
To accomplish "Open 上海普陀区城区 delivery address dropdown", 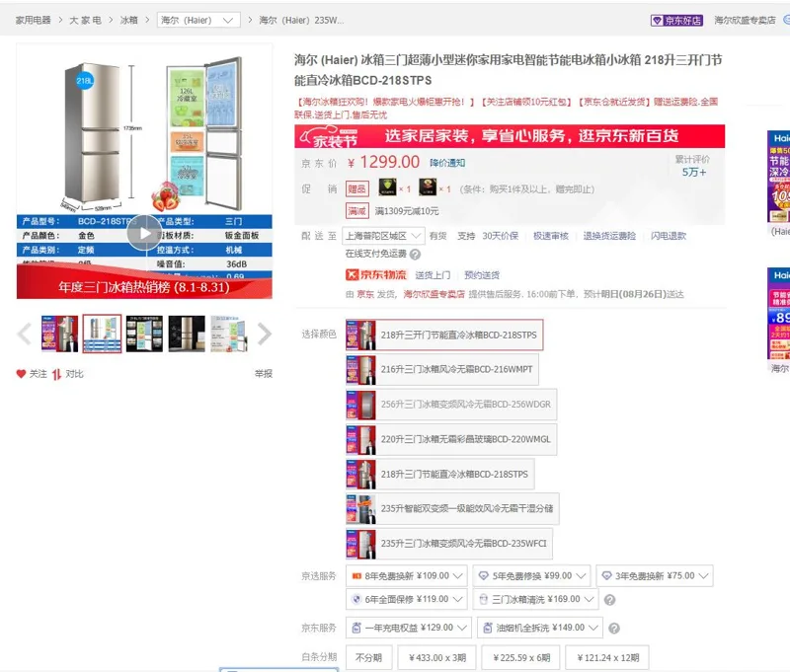I will coord(383,236).
